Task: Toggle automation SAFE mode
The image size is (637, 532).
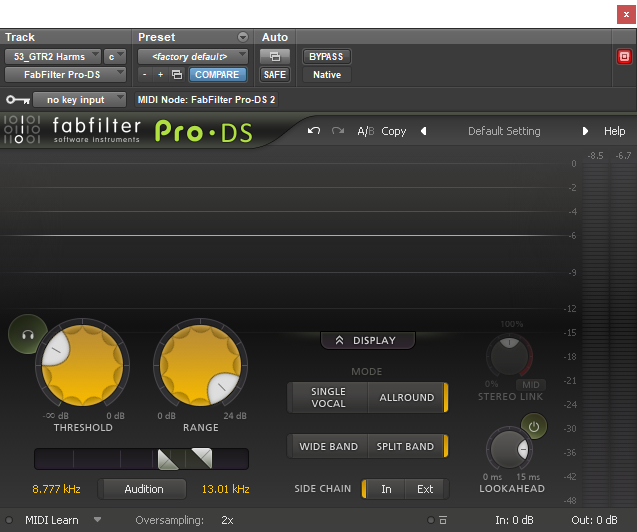Action: coord(275,75)
